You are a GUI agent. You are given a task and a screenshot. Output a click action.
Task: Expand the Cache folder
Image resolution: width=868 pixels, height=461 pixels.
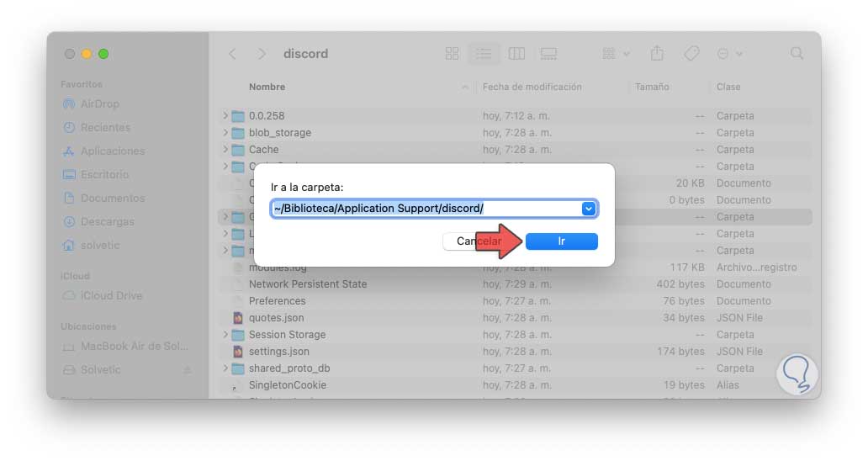coord(225,150)
